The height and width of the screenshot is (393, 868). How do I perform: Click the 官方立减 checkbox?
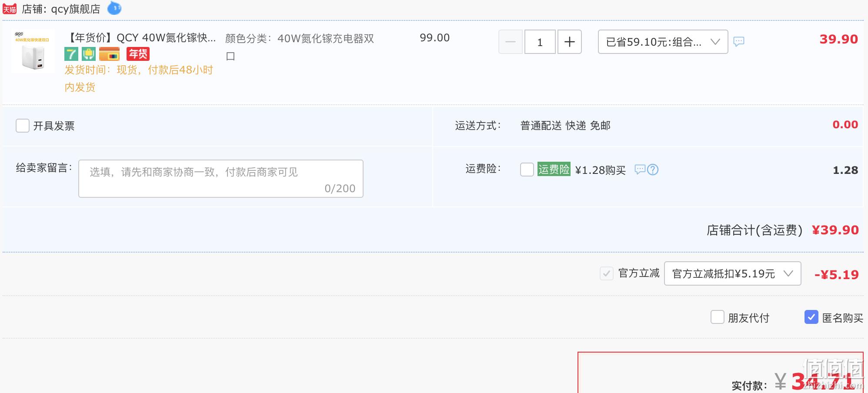pyautogui.click(x=607, y=273)
